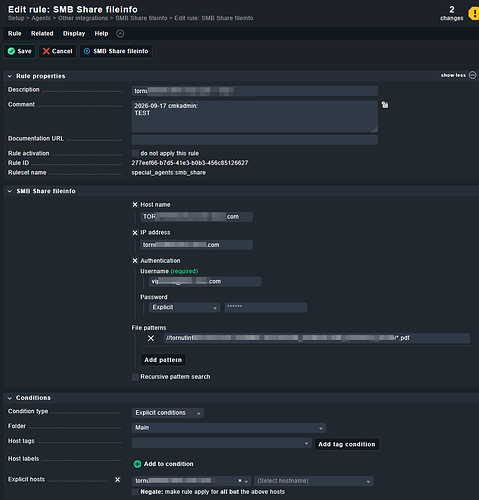Open the selected explicit host dropdown

pyautogui.click(x=246, y=481)
